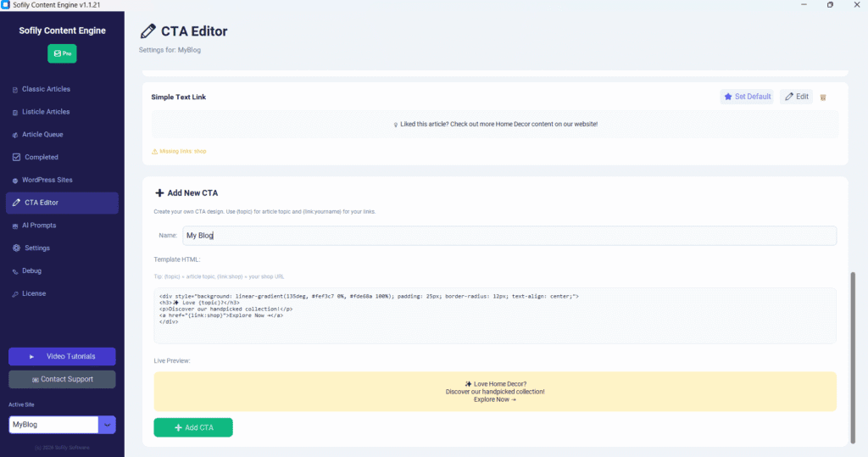Click the Add CTA green button

pyautogui.click(x=193, y=427)
